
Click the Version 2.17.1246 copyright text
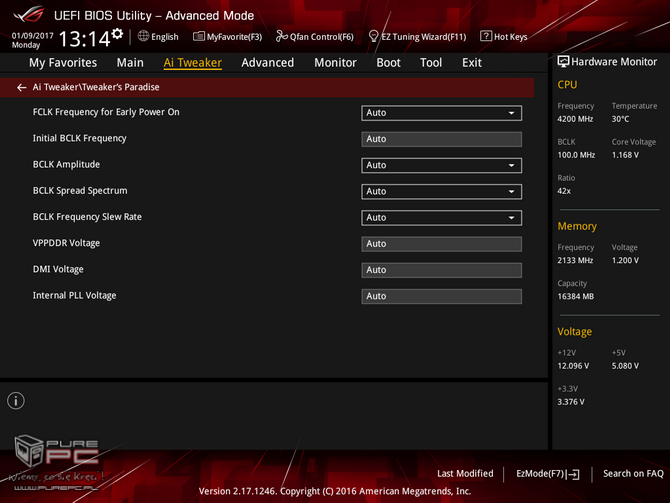(335, 491)
